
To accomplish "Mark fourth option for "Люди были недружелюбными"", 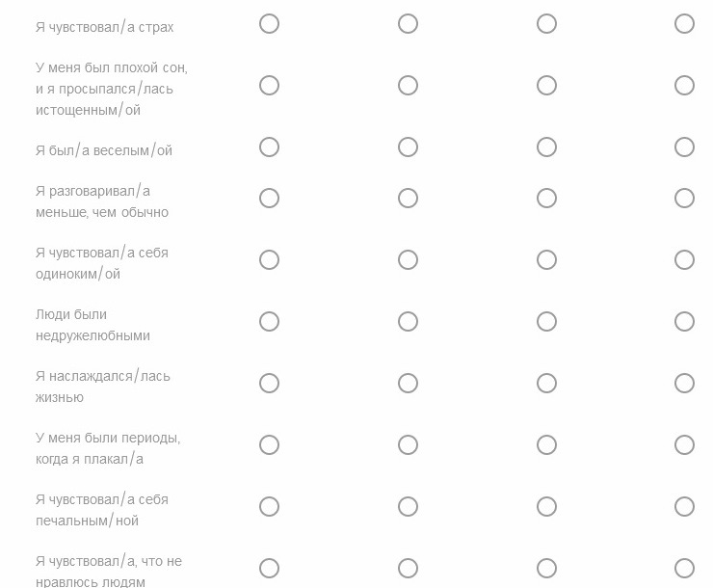I will click(x=685, y=322).
